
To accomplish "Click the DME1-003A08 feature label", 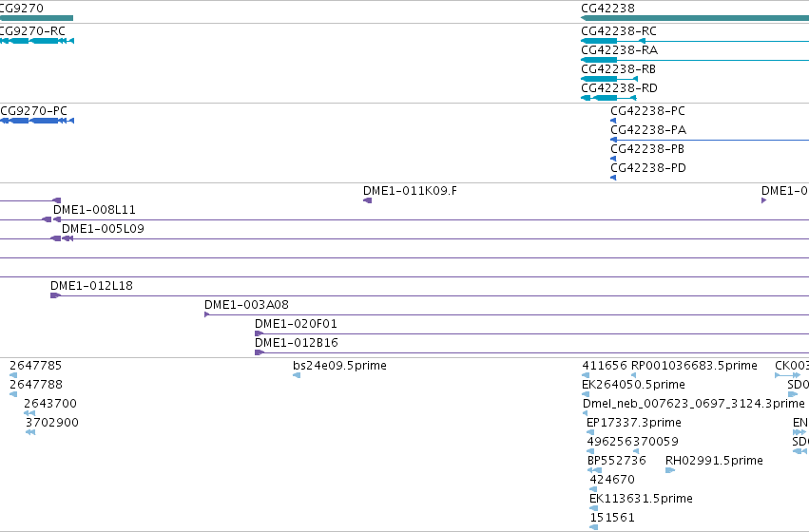I will coord(246,305).
